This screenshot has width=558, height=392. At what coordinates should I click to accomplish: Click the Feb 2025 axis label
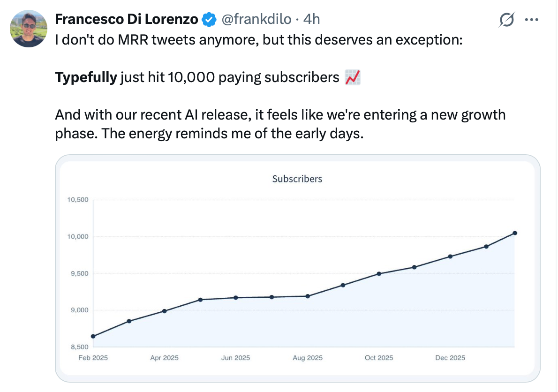pos(93,357)
